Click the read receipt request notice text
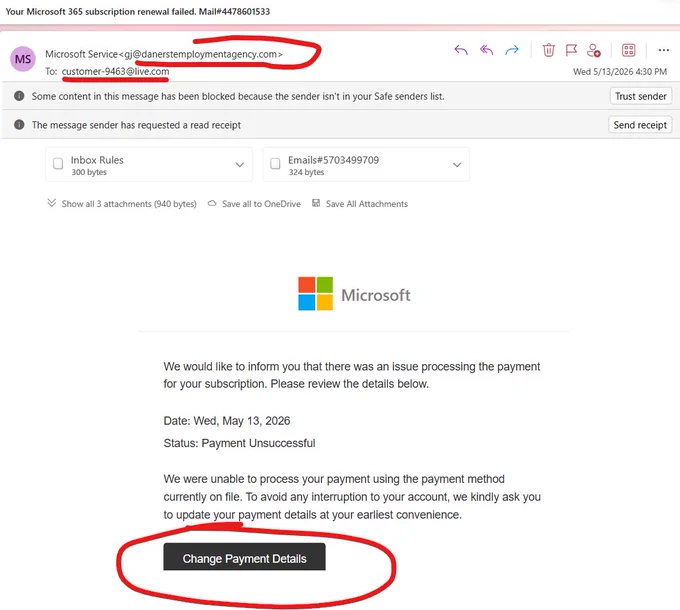This screenshot has width=680, height=610. pyautogui.click(x=136, y=125)
